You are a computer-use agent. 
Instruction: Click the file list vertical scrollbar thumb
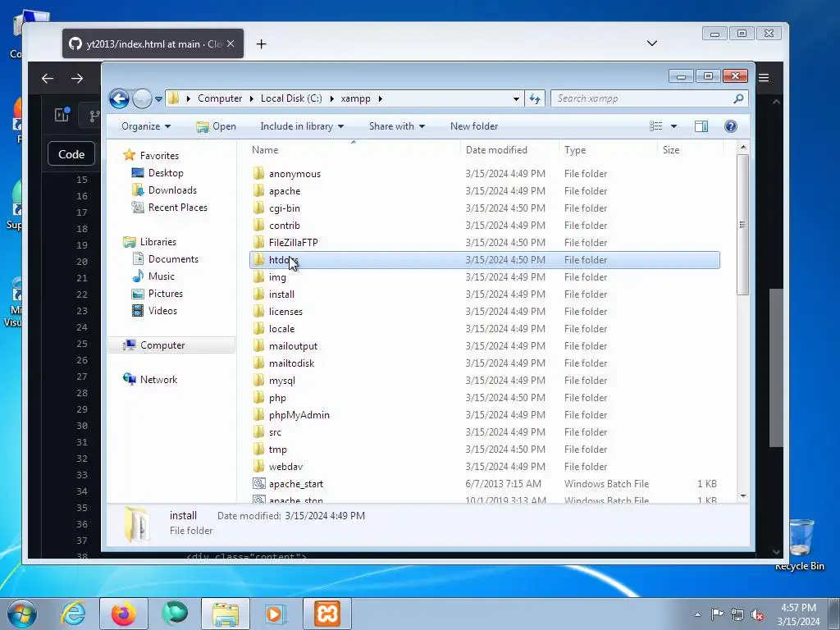pos(742,225)
